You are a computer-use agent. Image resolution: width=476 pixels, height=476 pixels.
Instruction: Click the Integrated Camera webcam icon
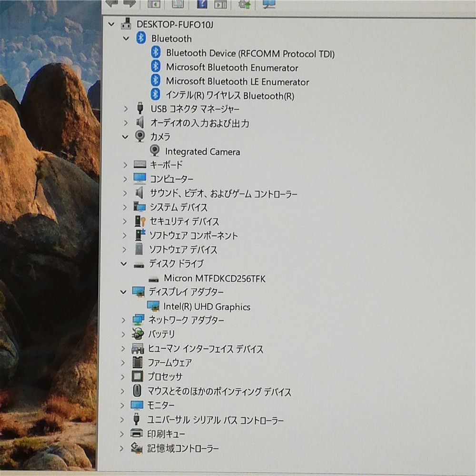[155, 151]
